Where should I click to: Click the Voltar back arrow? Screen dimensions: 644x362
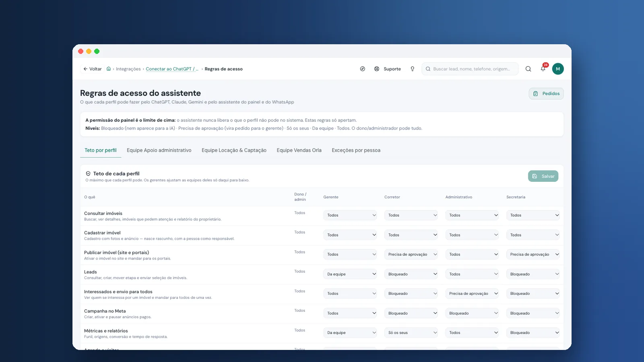click(x=85, y=69)
